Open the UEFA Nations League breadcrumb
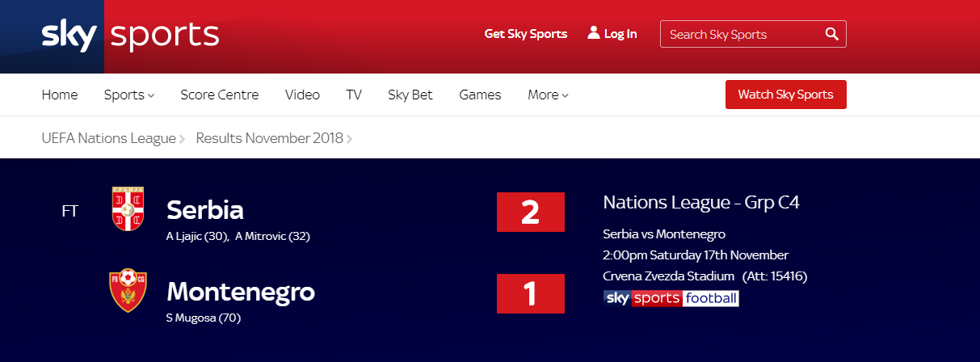 [108, 138]
